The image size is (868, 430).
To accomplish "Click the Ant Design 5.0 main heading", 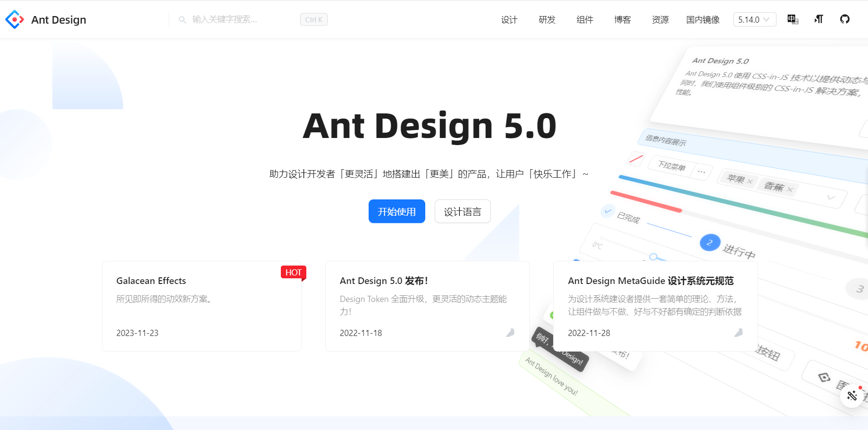I will click(430, 126).
